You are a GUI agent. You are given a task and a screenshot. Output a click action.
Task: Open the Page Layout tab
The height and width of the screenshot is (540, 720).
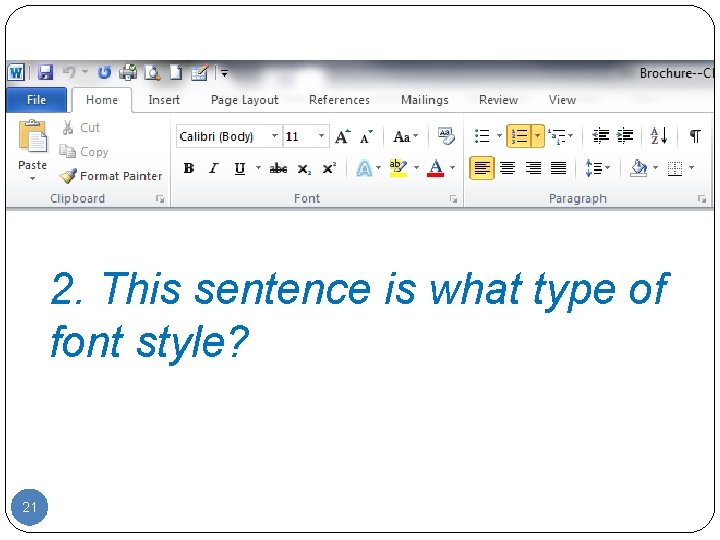tap(245, 100)
